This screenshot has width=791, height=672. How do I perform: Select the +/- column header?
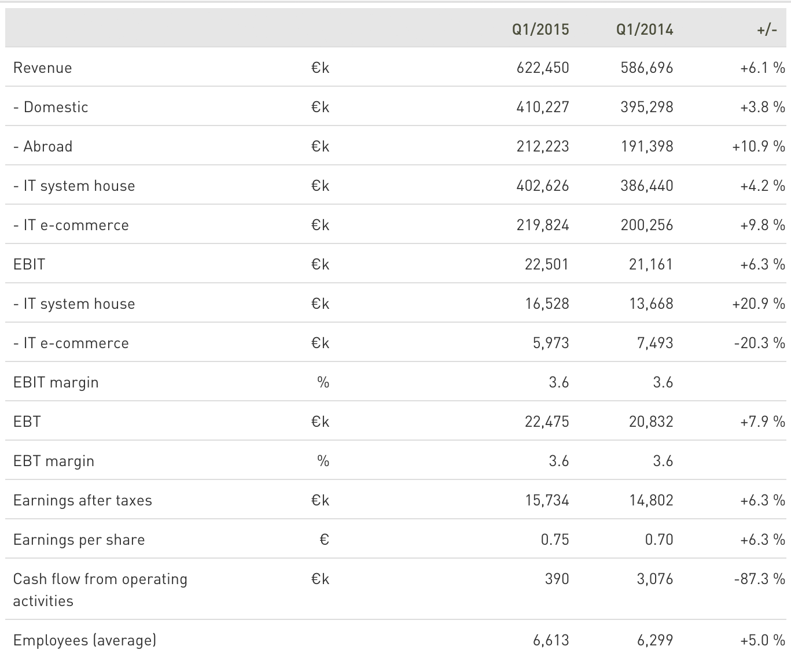[767, 29]
